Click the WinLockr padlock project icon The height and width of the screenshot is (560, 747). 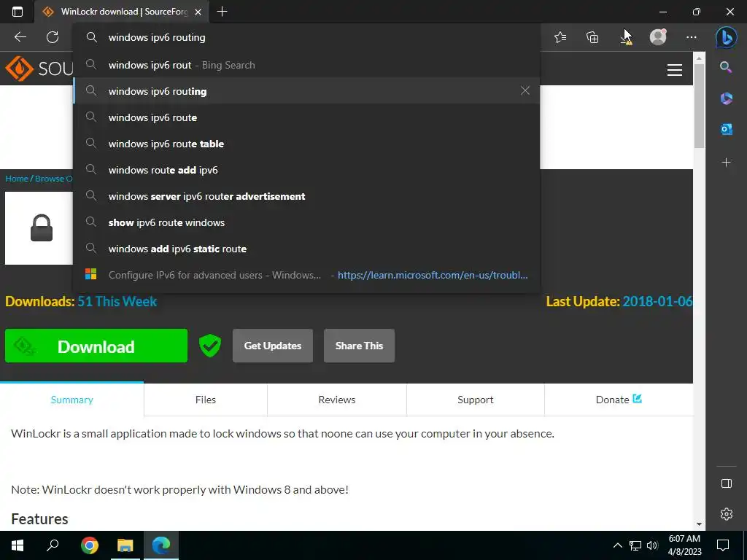pos(39,228)
